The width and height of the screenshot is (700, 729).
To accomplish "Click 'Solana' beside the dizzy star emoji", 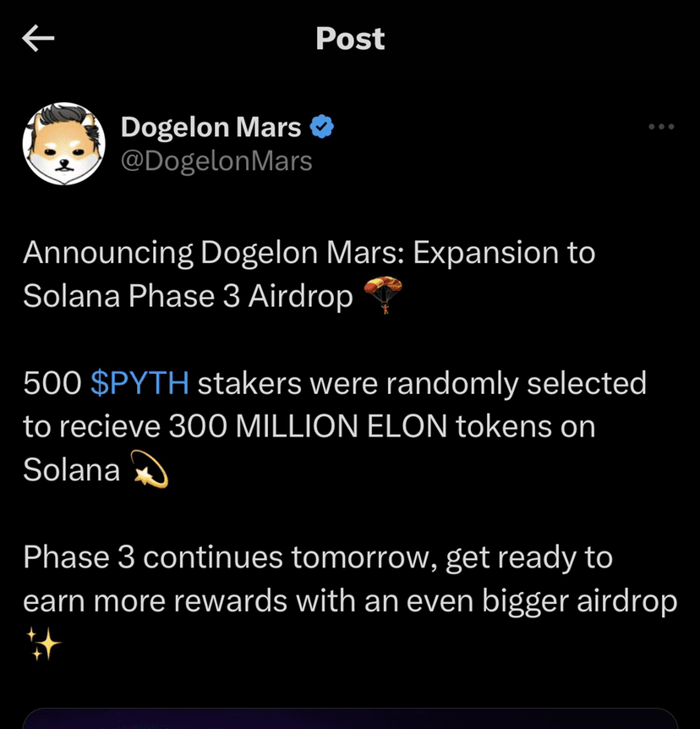I will point(72,470).
